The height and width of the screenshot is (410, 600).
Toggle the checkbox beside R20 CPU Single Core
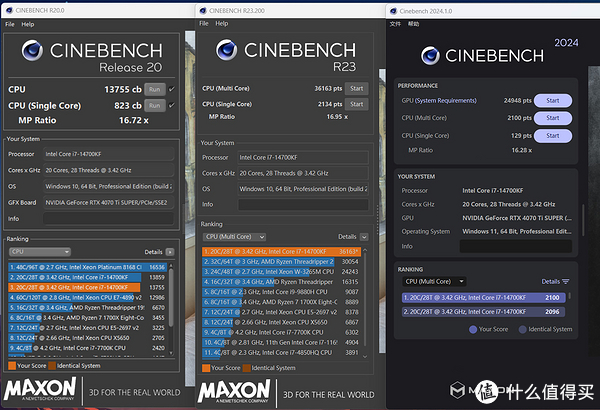(172, 104)
